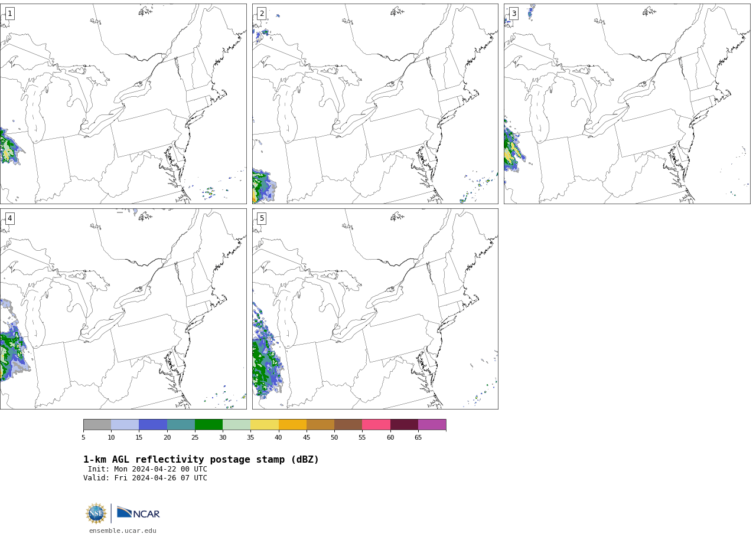Image resolution: width=756 pixels, height=537 pixels.
Task: Click the colorbar tick label 35
Action: (x=250, y=437)
